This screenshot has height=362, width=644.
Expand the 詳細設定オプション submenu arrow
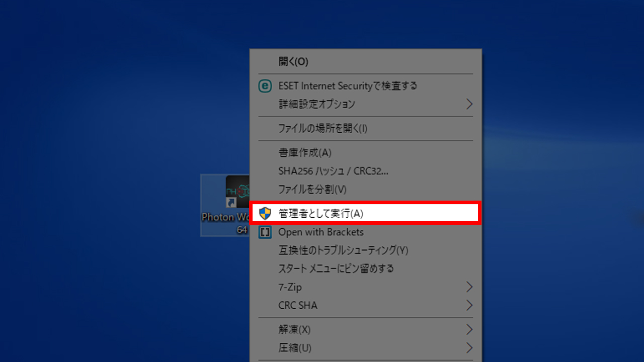pos(469,104)
